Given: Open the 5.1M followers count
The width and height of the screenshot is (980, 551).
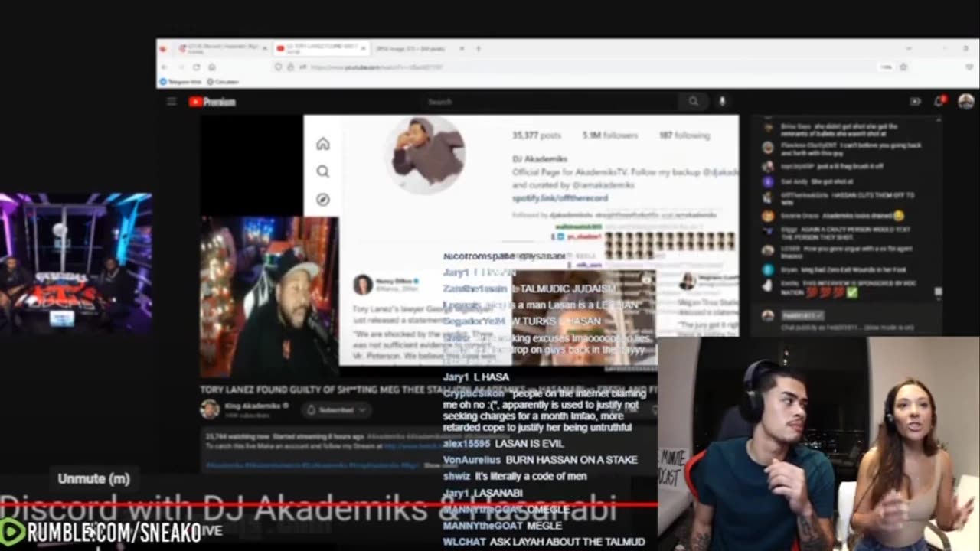Looking at the screenshot, I should pyautogui.click(x=609, y=135).
